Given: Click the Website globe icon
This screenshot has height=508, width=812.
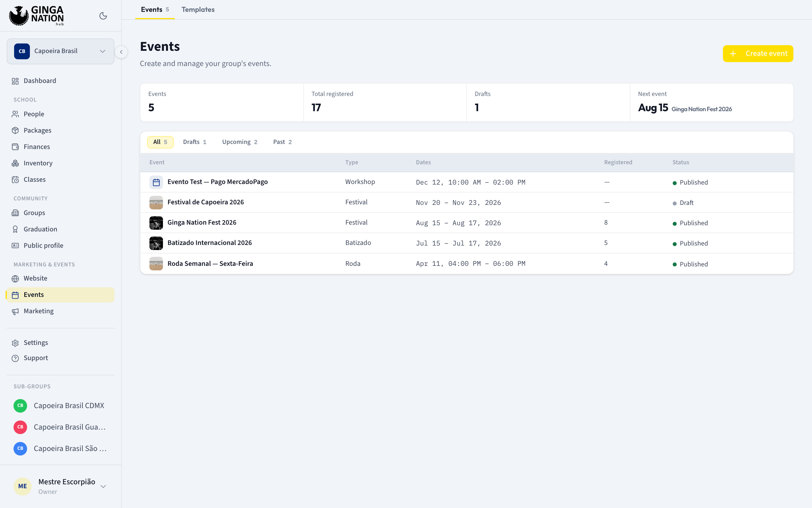Looking at the screenshot, I should 15,279.
